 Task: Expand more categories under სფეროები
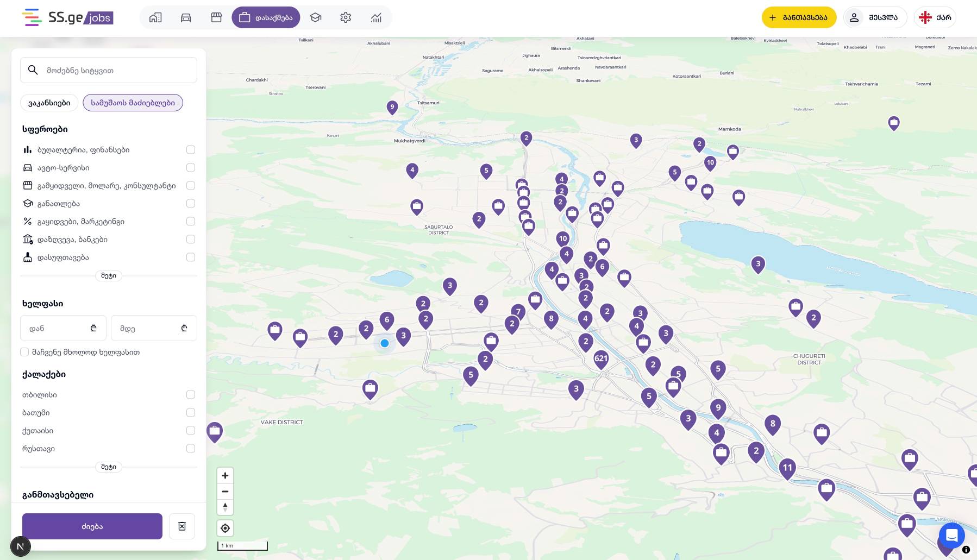109,276
